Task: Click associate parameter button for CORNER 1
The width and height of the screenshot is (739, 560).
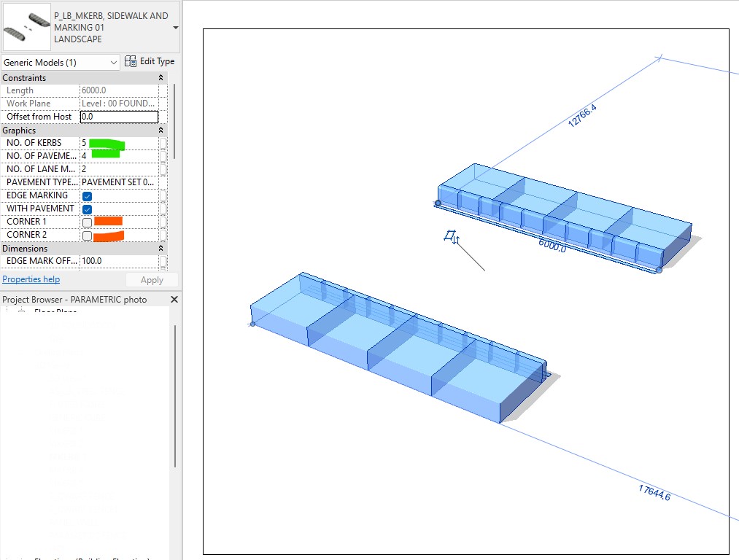Action: pyautogui.click(x=163, y=222)
